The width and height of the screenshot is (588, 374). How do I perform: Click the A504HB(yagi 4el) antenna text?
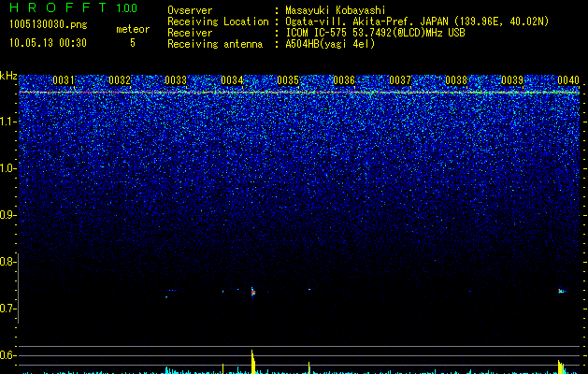330,44
